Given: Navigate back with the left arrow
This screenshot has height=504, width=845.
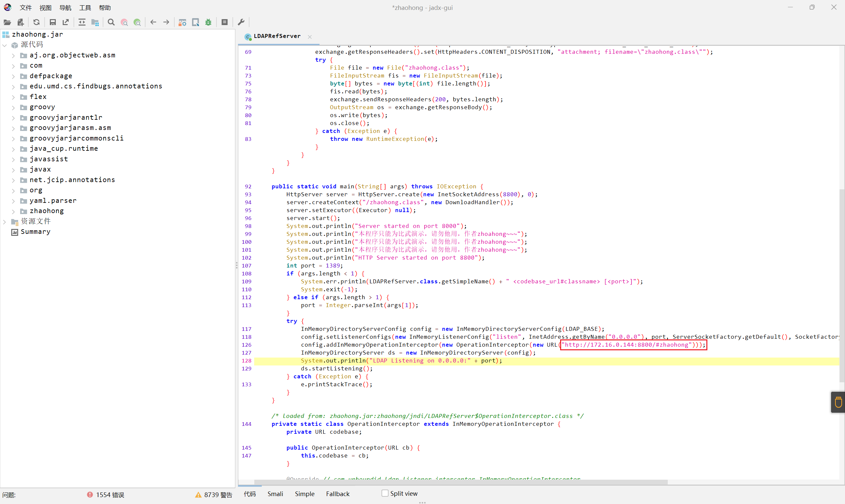Looking at the screenshot, I should coord(153,22).
